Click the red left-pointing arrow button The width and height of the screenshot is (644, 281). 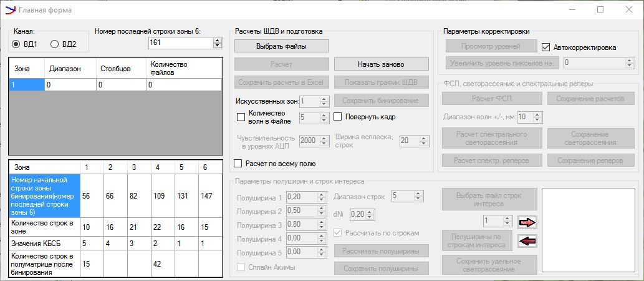[527, 240]
